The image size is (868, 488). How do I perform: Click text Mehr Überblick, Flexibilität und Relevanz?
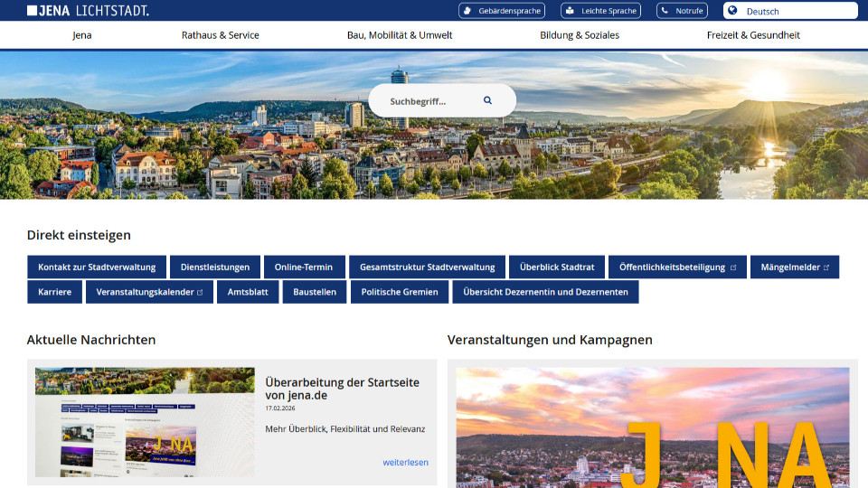click(344, 429)
